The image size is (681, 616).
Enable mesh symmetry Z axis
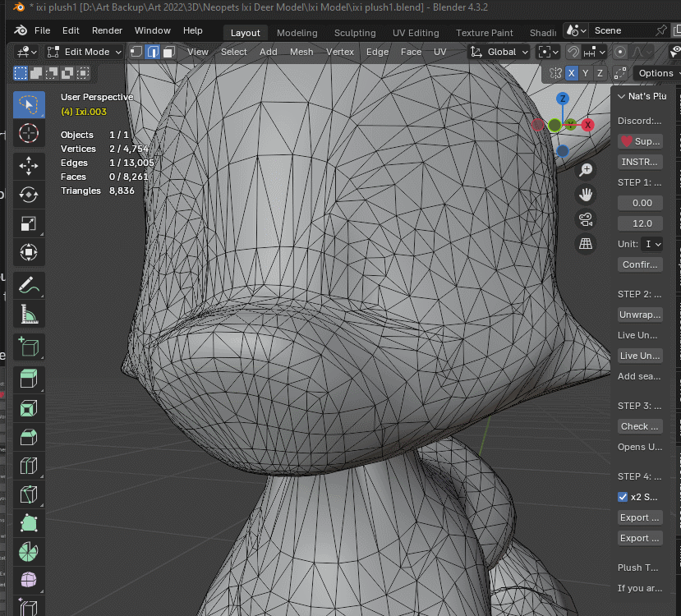pos(600,73)
